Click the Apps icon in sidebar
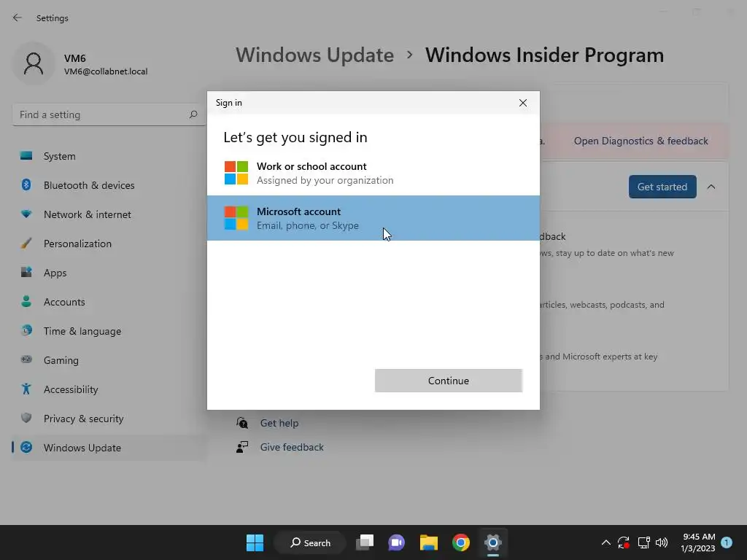Viewport: 747px width, 560px height. point(26,273)
